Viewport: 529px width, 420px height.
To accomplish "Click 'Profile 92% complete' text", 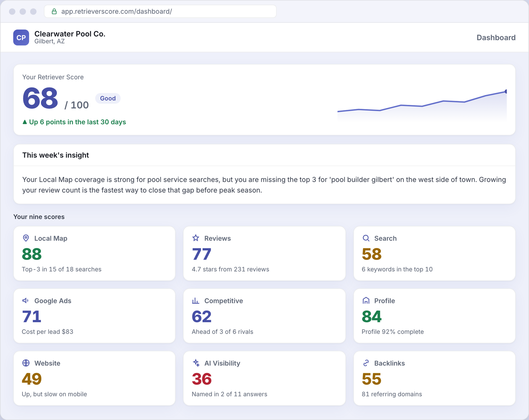I will pos(393,332).
